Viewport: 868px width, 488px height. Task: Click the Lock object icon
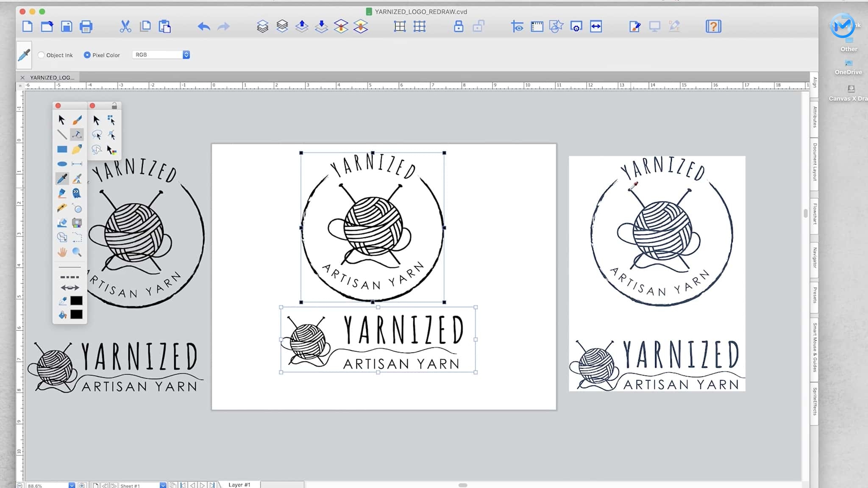tap(458, 27)
